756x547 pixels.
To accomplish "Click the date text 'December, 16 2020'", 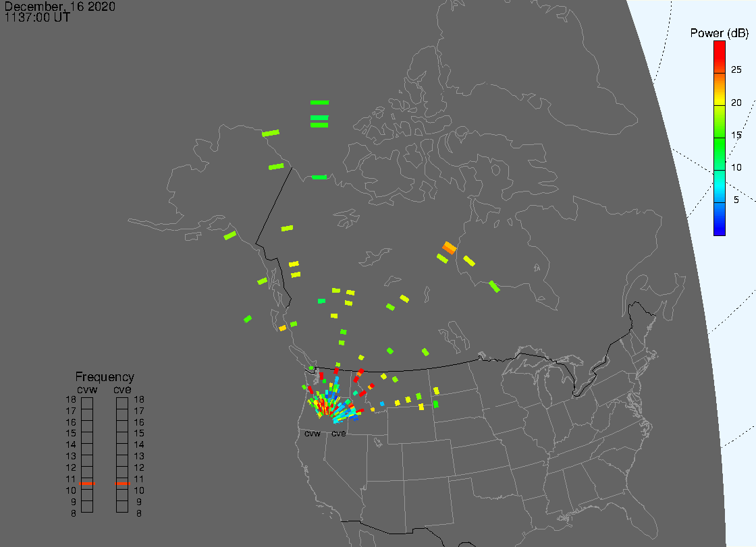I will click(x=60, y=6).
